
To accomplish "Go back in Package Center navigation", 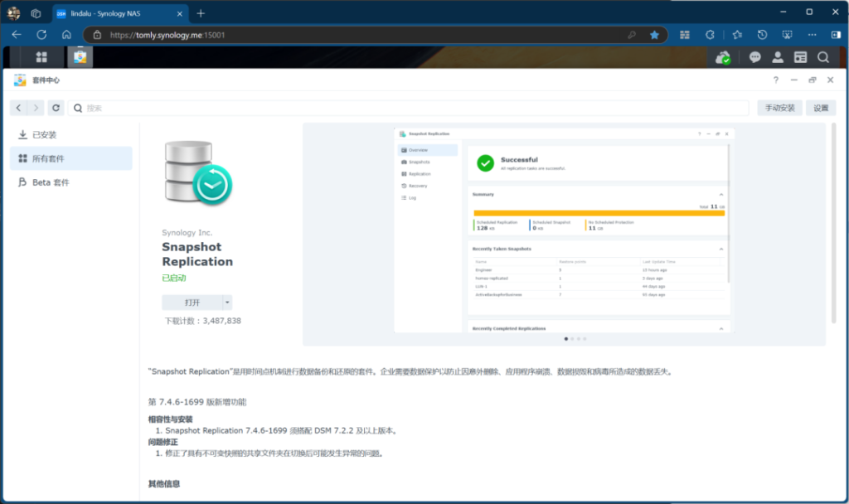I will tap(18, 108).
